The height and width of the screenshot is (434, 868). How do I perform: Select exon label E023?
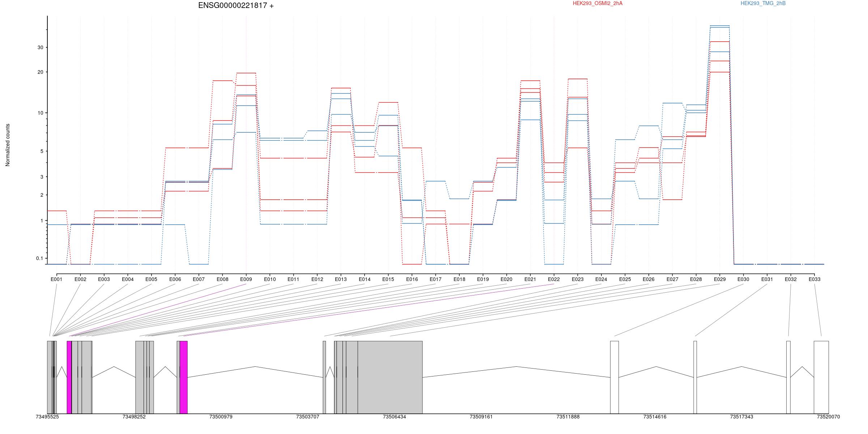[x=578, y=279]
